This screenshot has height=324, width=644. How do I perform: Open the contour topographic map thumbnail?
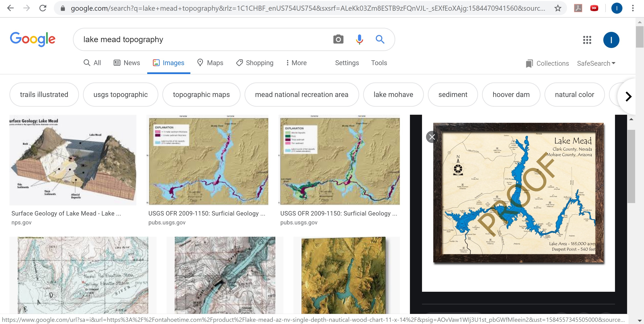coord(83,275)
